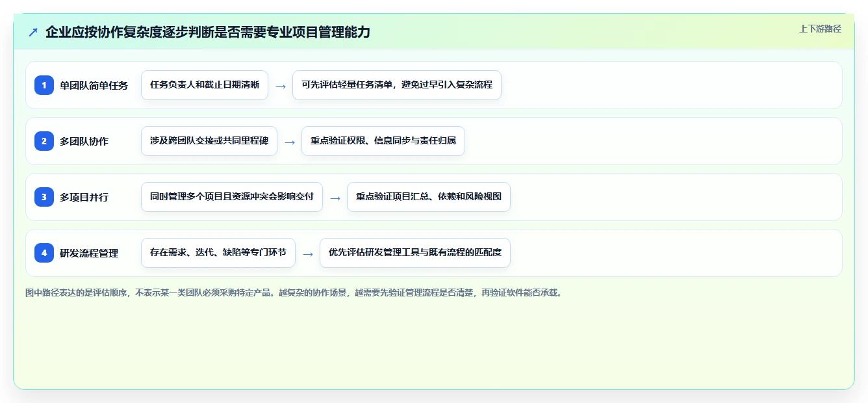The height and width of the screenshot is (403, 868).
Task: Click the arrow in the 多项目并行 row
Action: (335, 198)
